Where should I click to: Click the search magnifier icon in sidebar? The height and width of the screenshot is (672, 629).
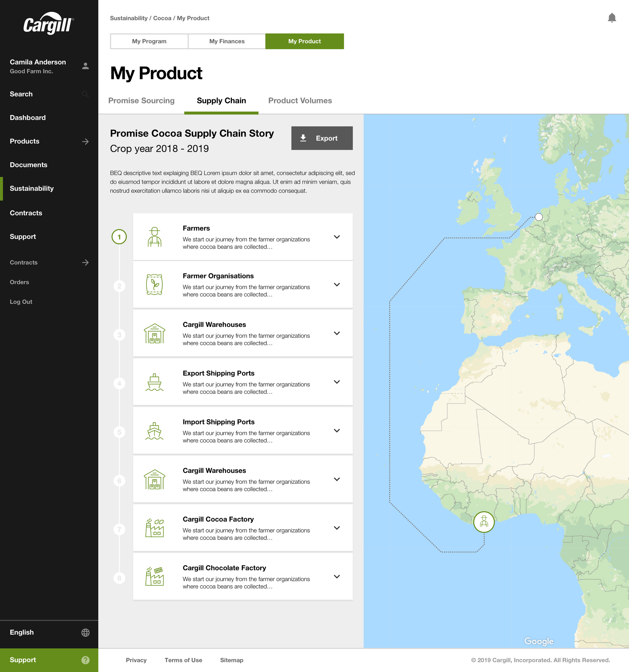[x=86, y=94]
